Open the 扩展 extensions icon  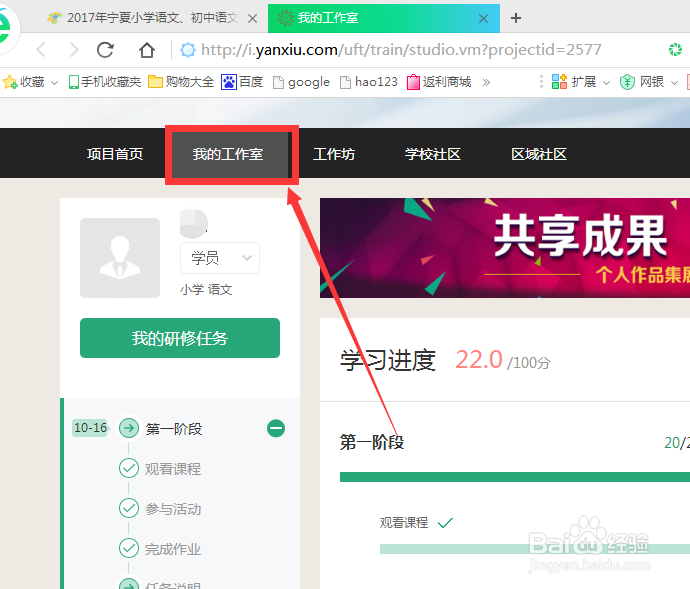coord(559,82)
